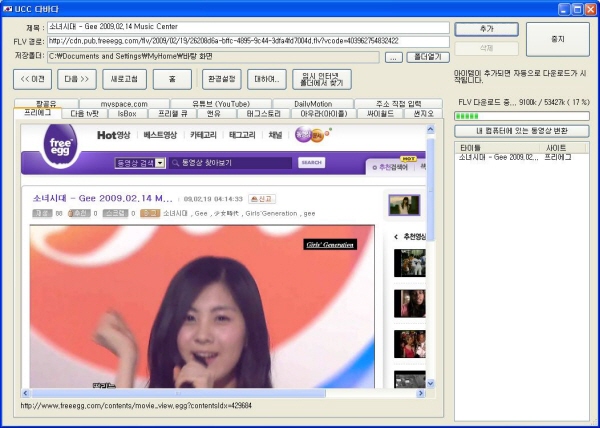The image size is (600, 428).
Task: Click the back arrow beside 추천영상
Action: 396,237
